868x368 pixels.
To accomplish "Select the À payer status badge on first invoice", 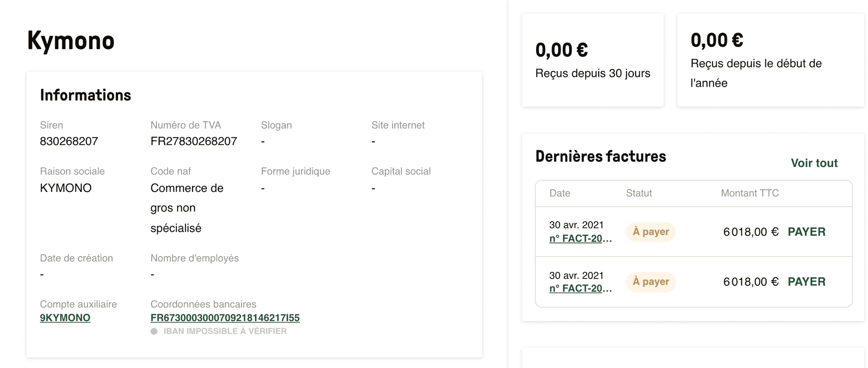I will click(x=651, y=232).
